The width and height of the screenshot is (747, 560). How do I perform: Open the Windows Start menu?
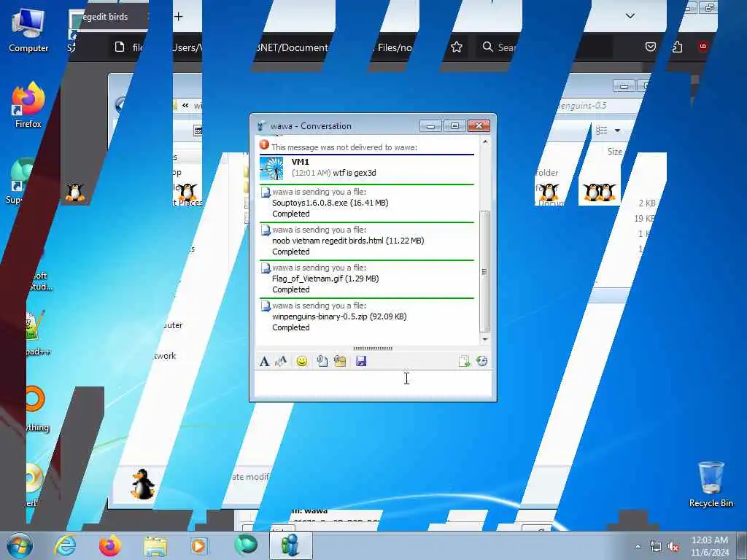click(x=20, y=545)
